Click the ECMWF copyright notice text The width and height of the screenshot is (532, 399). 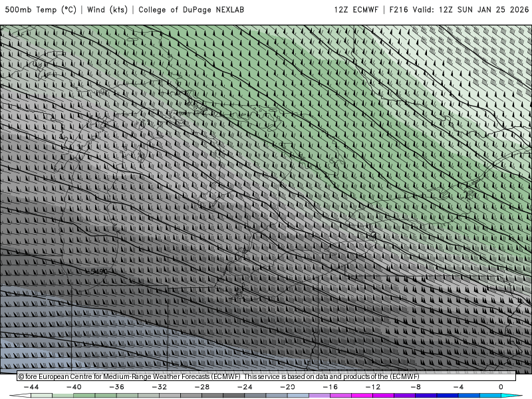(x=219, y=376)
